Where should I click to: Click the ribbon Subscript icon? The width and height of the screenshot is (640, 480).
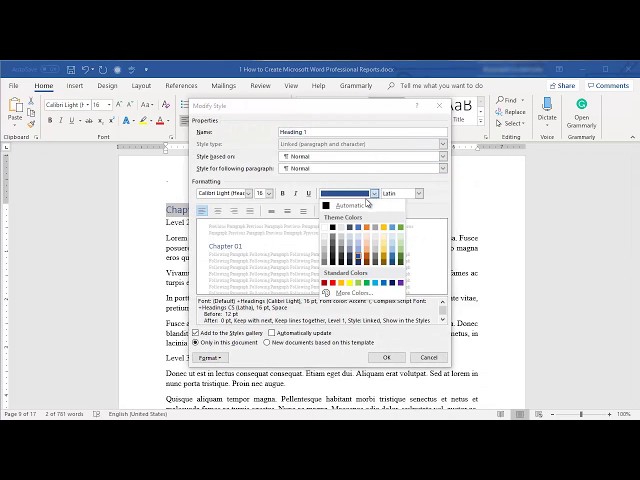[x=100, y=121]
